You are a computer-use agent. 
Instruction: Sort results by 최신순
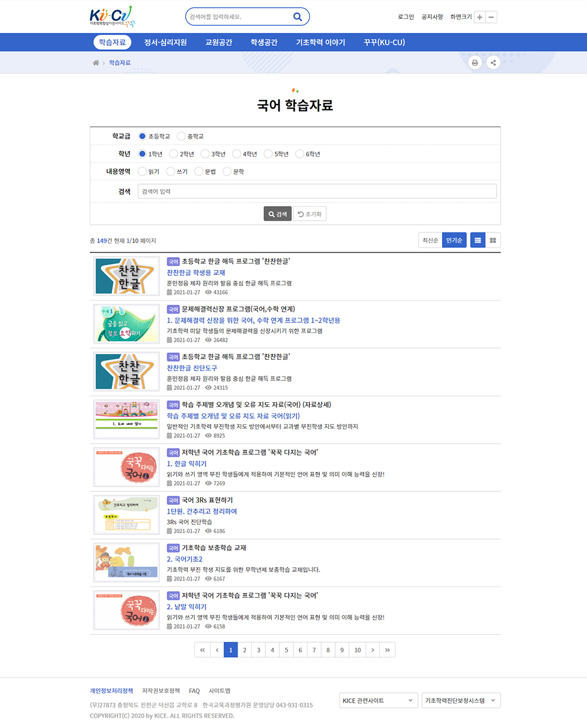pos(430,240)
